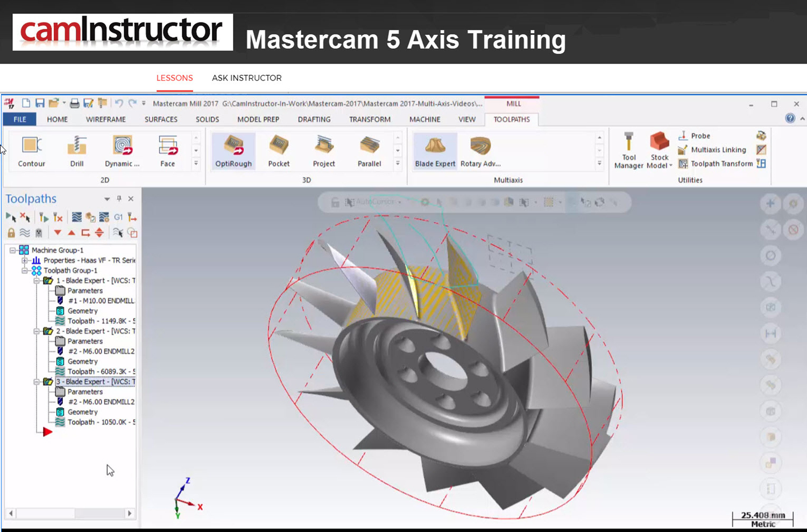Toggle only display associative geometry
The width and height of the screenshot is (807, 532).
[132, 233]
